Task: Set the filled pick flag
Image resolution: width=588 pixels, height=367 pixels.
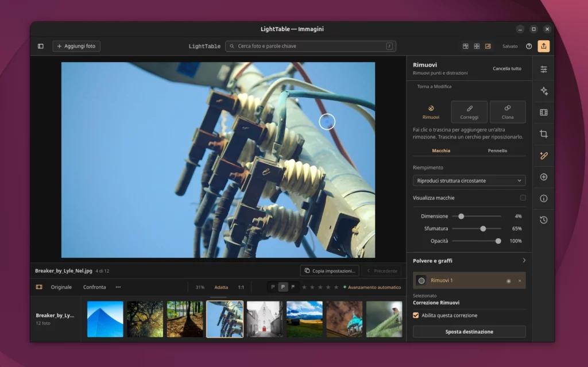Action: [x=293, y=287]
